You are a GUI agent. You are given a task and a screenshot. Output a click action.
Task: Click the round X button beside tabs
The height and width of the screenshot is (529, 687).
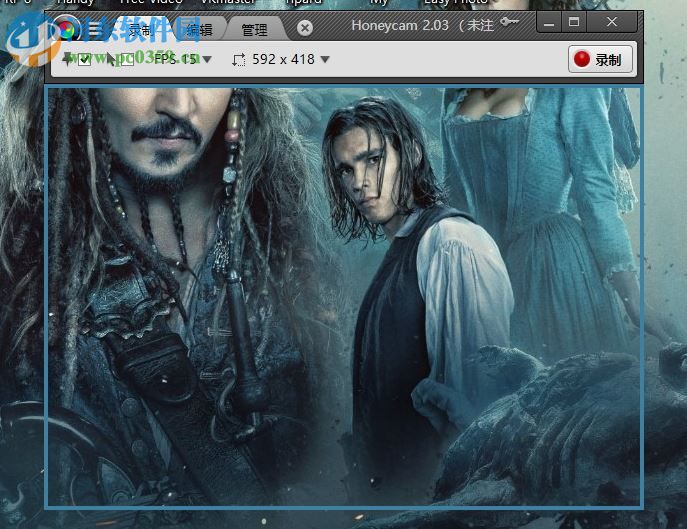click(305, 28)
